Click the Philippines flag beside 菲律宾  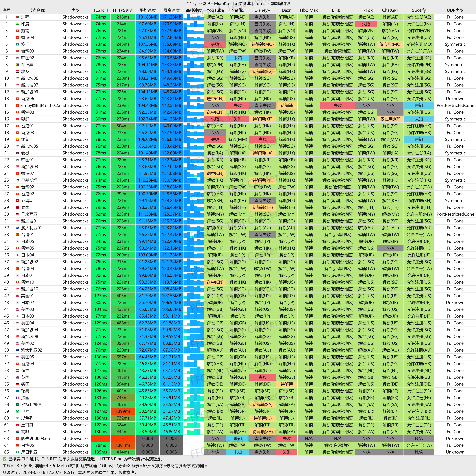(x=17, y=65)
